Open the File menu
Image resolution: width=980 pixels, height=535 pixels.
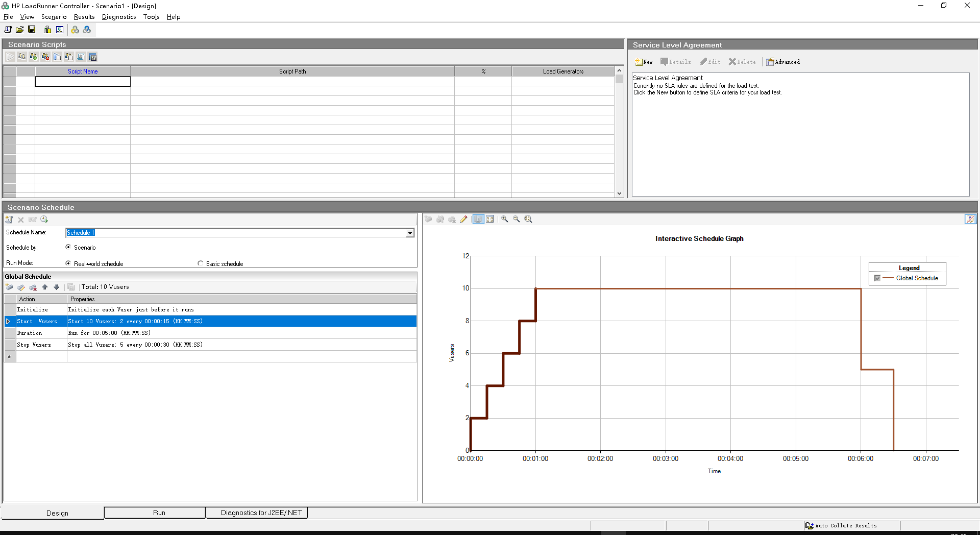(x=8, y=17)
